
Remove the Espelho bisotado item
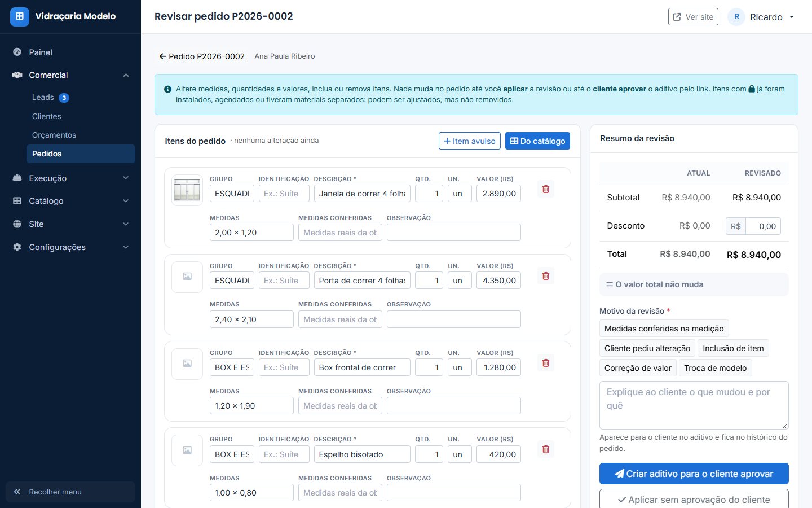(546, 449)
